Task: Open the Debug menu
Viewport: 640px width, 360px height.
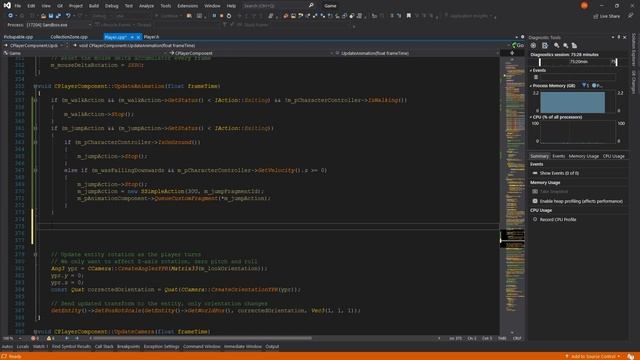Action: [111, 6]
